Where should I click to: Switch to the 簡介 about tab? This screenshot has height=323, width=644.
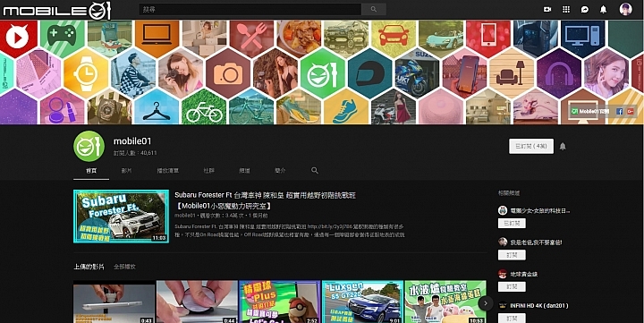(x=280, y=171)
